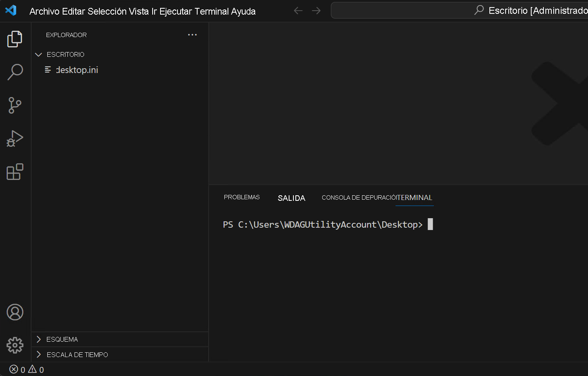
Task: Open the CONSOLA DE DEPURACIÓN tab
Action: (358, 197)
